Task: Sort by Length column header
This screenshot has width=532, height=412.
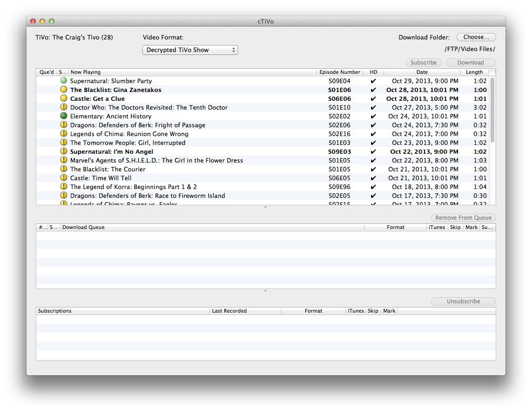Action: 474,72
